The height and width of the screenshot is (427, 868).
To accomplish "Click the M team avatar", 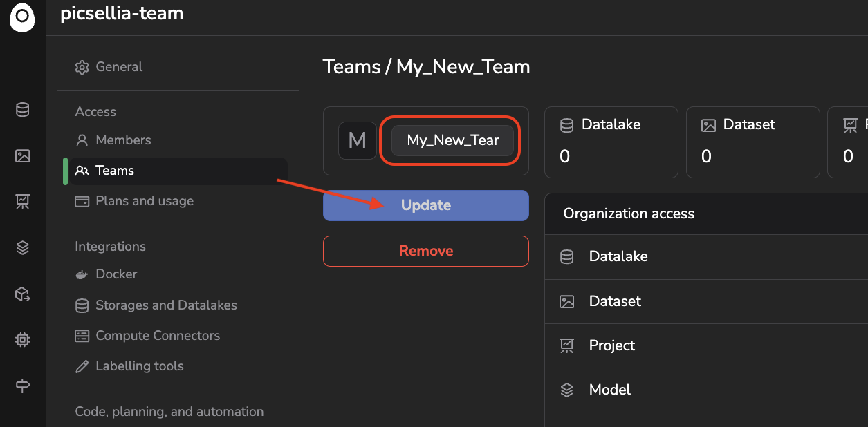I will coord(358,141).
